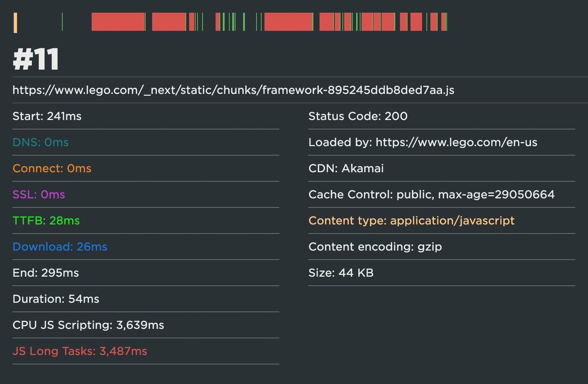Click the isolated thin green line after the orange marker

(x=62, y=22)
